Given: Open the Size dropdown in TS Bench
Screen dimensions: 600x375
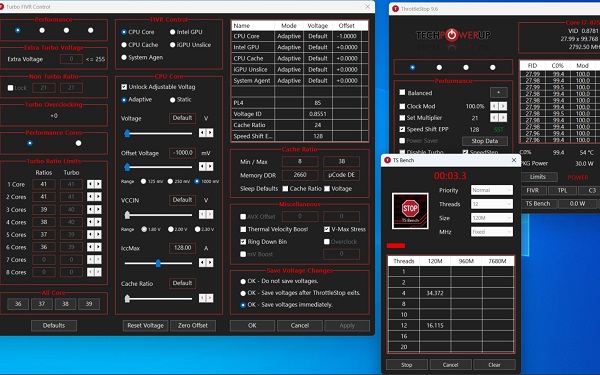Looking at the screenshot, I should pos(491,218).
